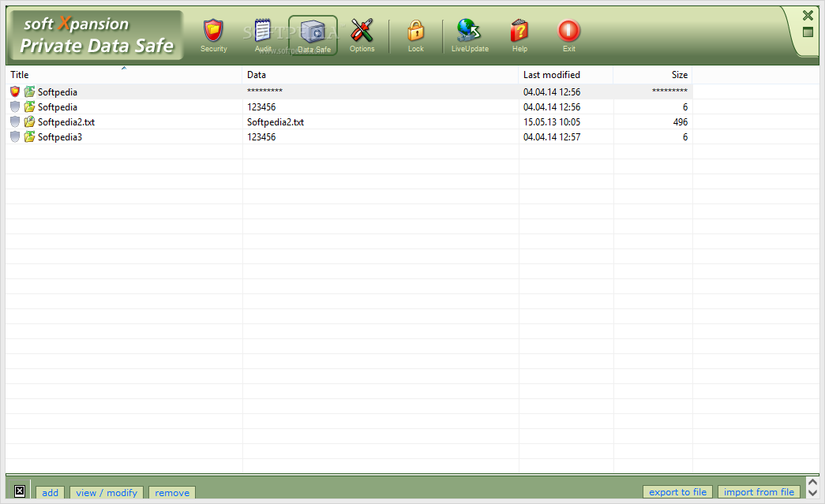Image resolution: width=825 pixels, height=504 pixels.
Task: Click the view / modify button
Action: pos(107,492)
